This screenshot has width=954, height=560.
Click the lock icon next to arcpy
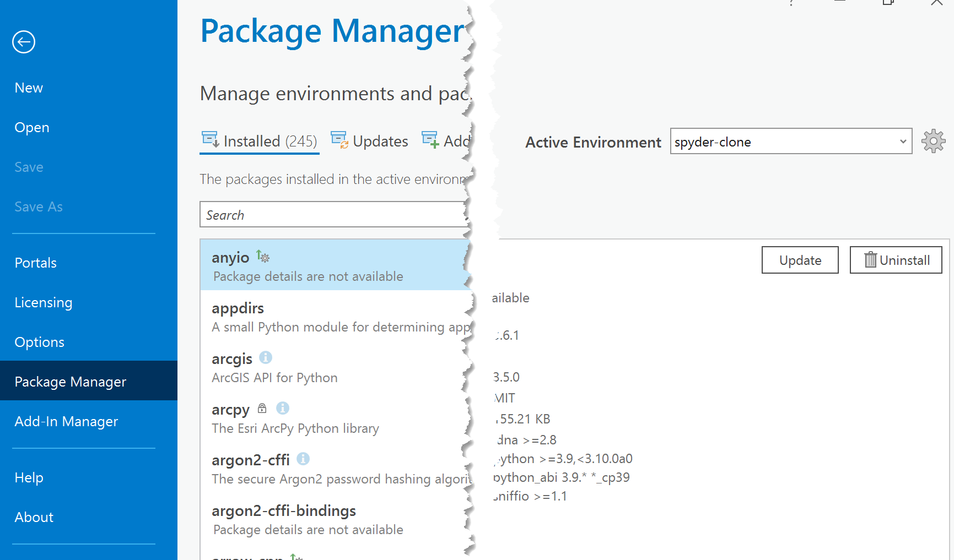(x=262, y=408)
